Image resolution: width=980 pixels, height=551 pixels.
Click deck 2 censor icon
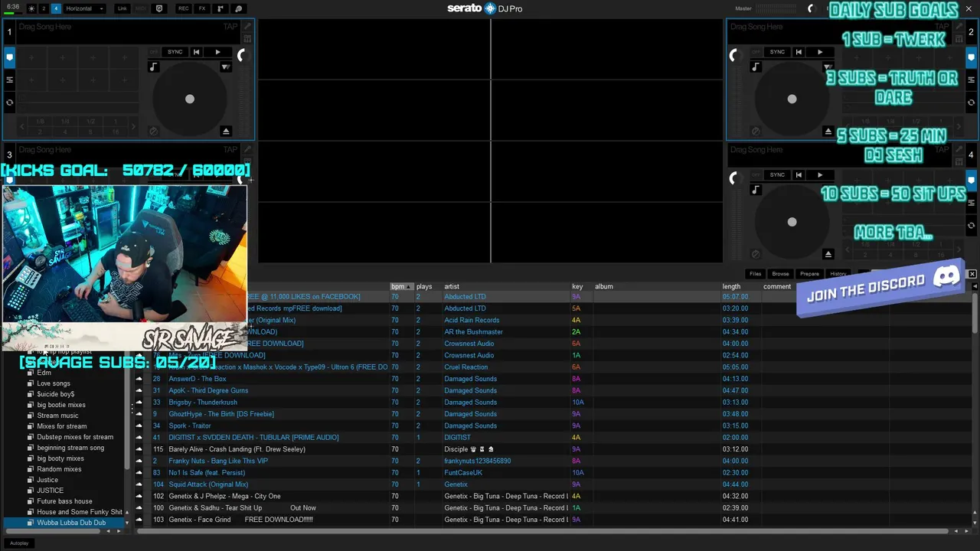point(756,132)
